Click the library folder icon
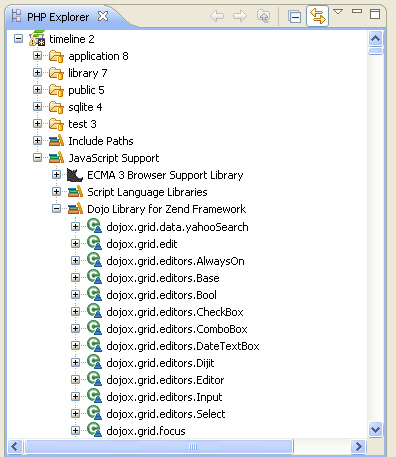 click(56, 73)
